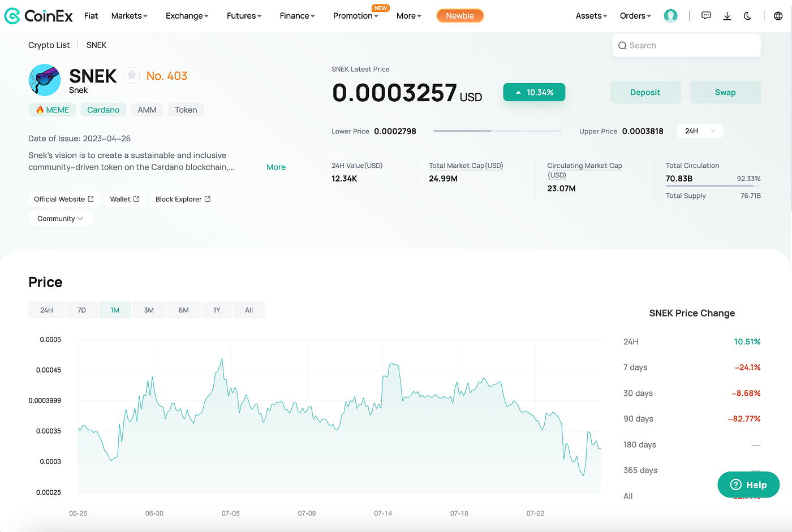Expand the Assets menu
The height and width of the screenshot is (532, 792).
591,16
